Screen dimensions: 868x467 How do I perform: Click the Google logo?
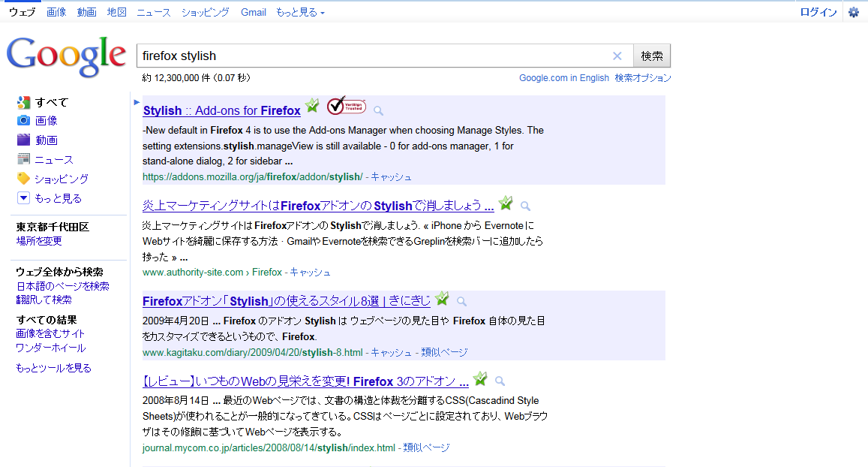(66, 56)
